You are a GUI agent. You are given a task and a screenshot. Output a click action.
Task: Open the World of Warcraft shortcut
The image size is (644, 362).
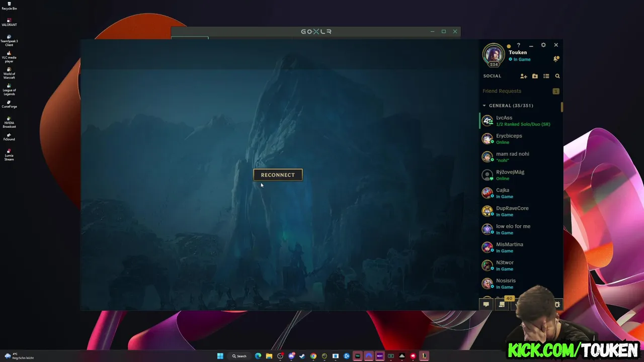(9, 73)
